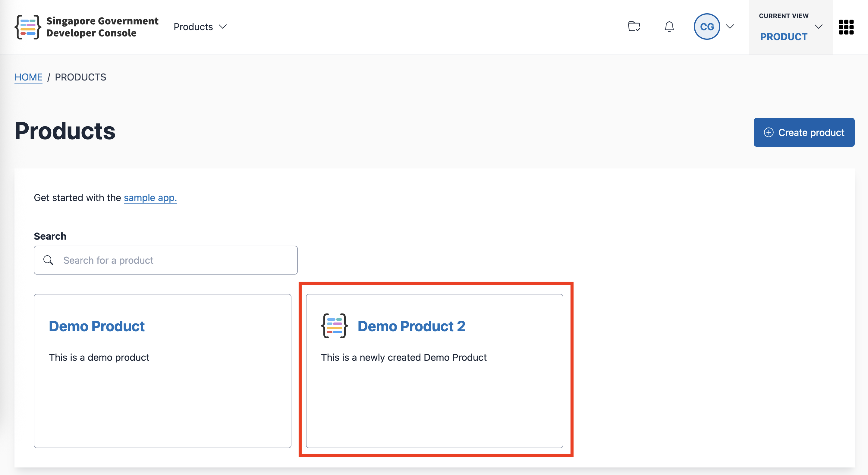Screen dimensions: 868x475
Task: Click 'This is a newly created Demo Product' text
Action: tap(404, 357)
